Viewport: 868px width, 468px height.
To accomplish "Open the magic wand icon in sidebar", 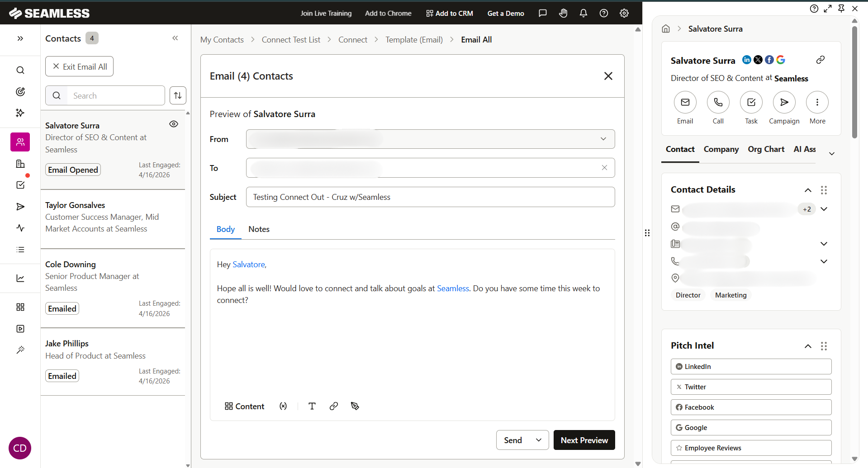I will coord(20,350).
